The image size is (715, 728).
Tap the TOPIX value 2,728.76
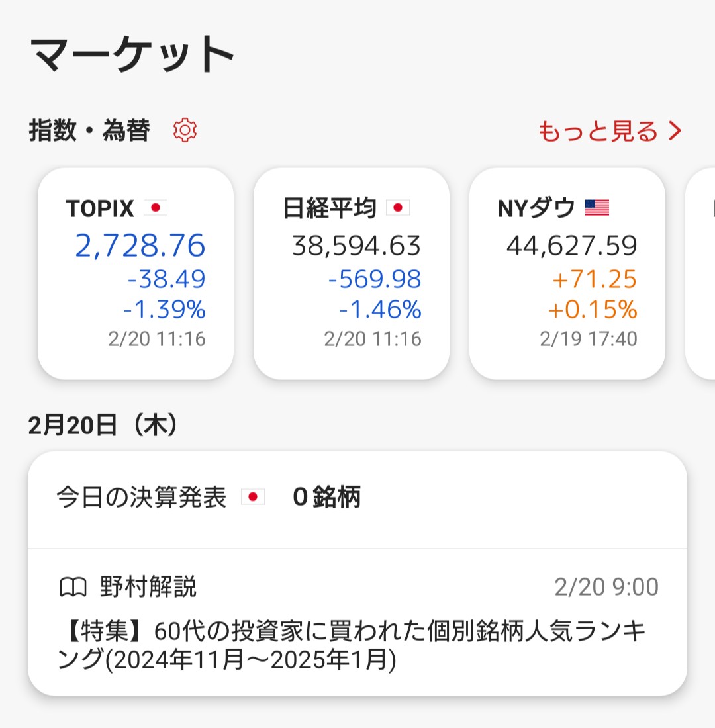140,246
